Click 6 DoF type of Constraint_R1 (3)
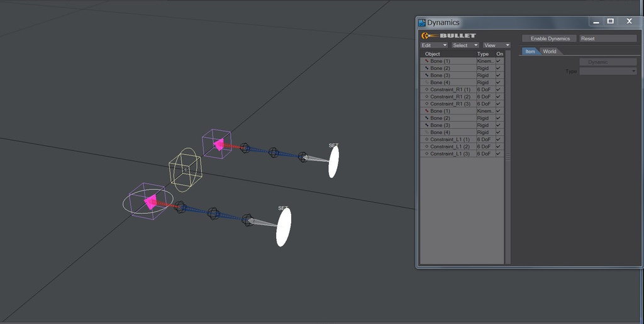This screenshot has width=644, height=324. pyautogui.click(x=484, y=104)
